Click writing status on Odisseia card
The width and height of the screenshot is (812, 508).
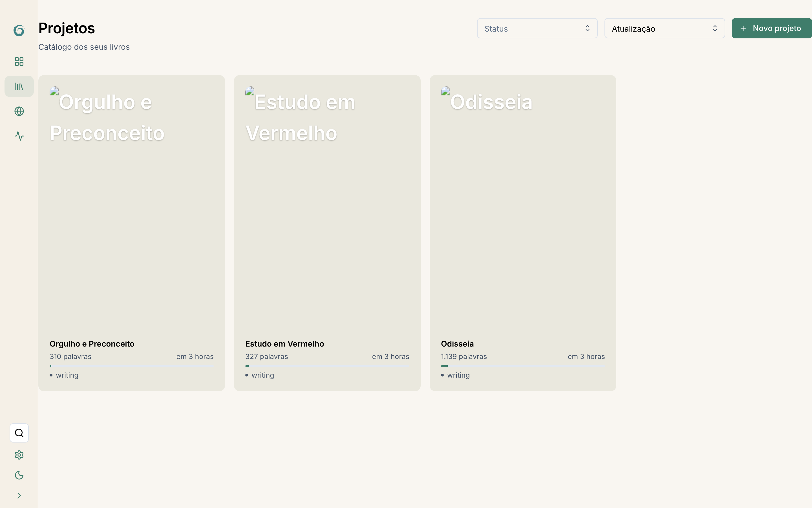pos(455,375)
